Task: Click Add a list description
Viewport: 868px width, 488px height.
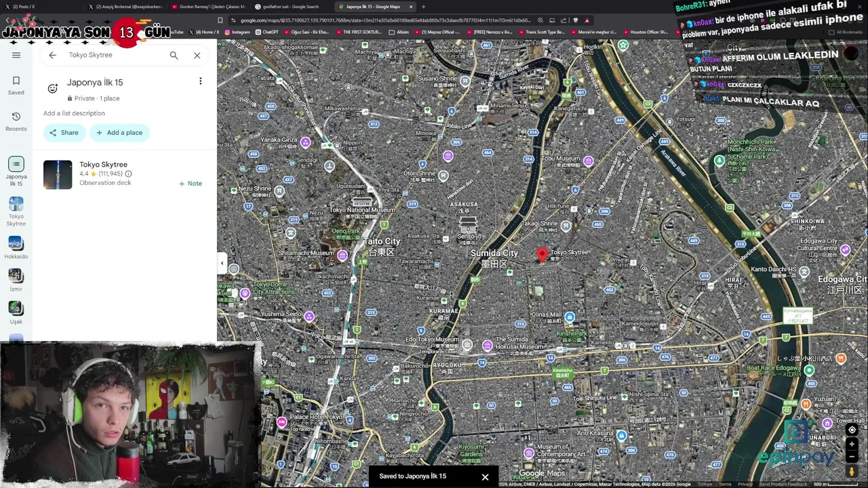Action: pyautogui.click(x=74, y=113)
